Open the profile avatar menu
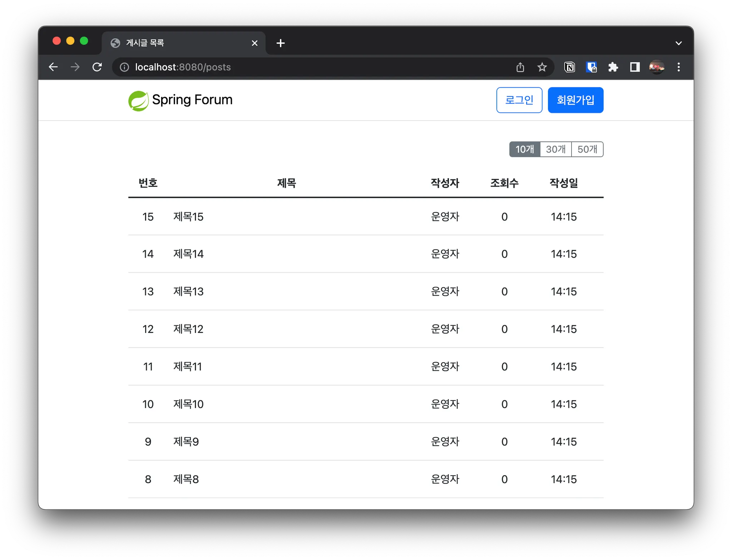Screen dimensions: 732x560 click(657, 67)
